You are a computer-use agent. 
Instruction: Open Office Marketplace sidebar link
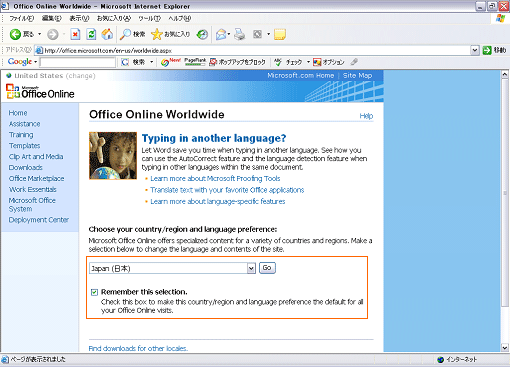pos(36,179)
